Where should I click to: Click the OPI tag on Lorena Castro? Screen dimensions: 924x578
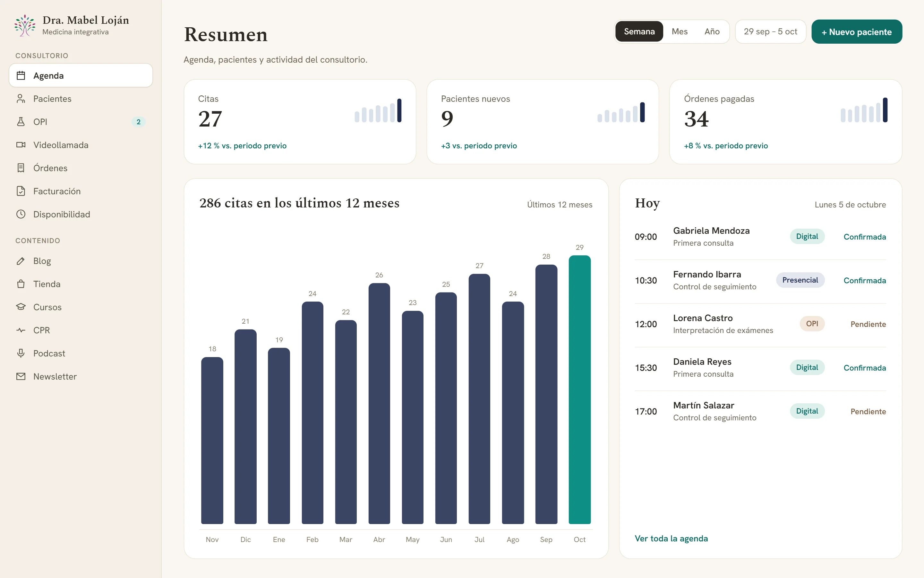click(812, 324)
